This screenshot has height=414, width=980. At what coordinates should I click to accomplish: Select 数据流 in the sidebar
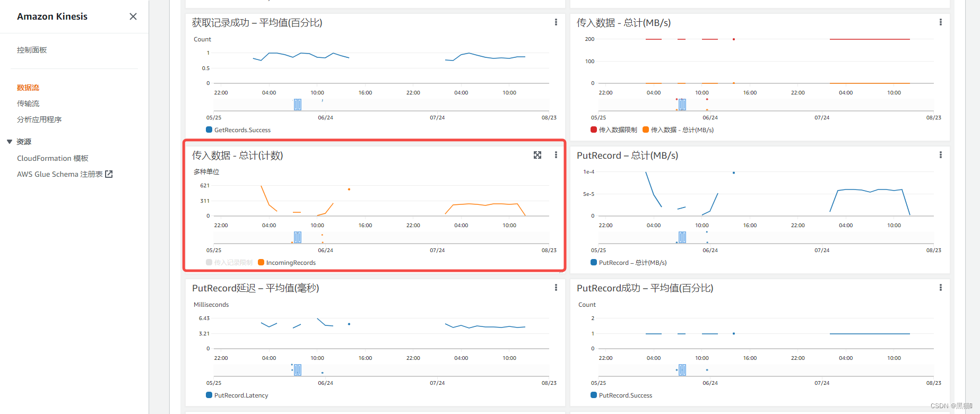click(28, 88)
